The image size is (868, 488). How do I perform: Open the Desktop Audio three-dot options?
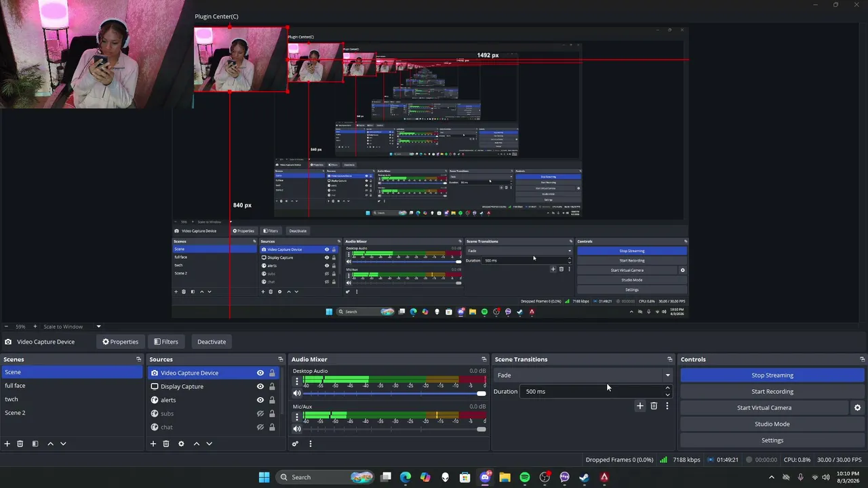pos(297,381)
